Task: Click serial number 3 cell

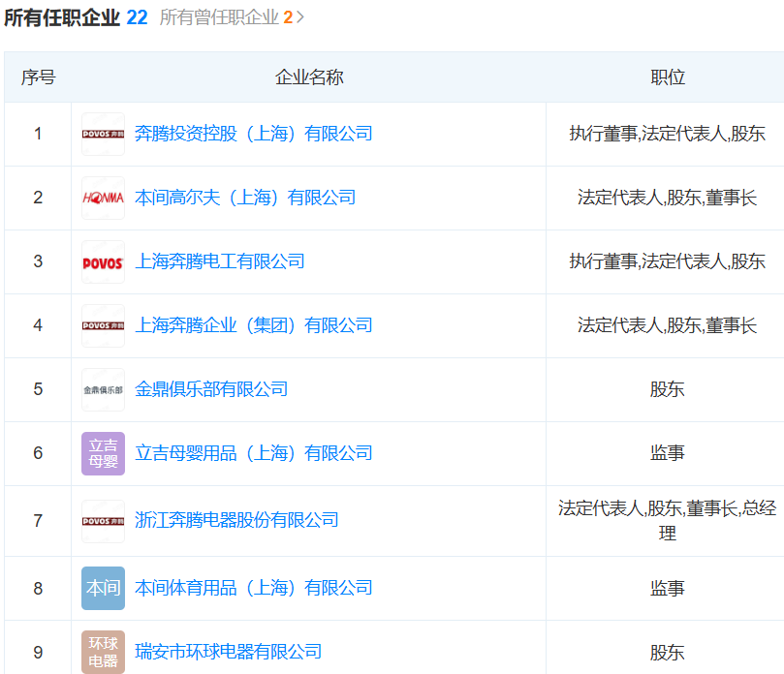Action: click(38, 261)
